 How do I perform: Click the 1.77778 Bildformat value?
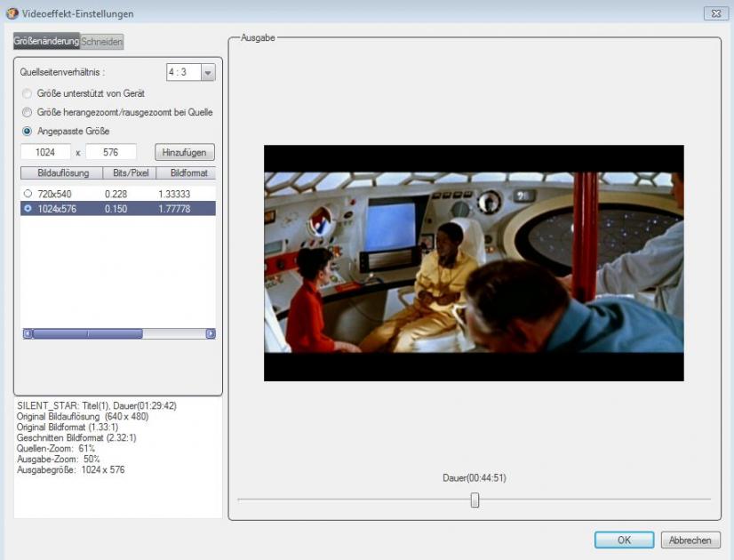[174, 209]
